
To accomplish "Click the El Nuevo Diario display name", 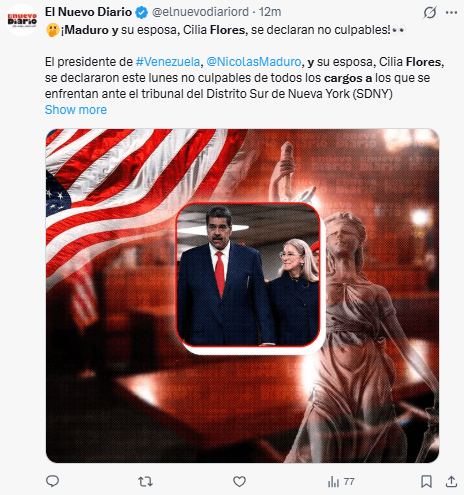I will tap(89, 12).
